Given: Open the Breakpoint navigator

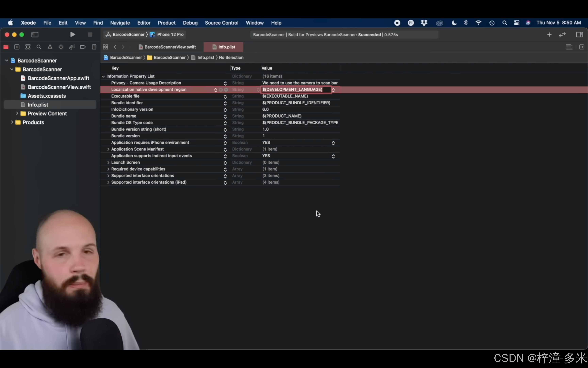Looking at the screenshot, I should (x=83, y=47).
